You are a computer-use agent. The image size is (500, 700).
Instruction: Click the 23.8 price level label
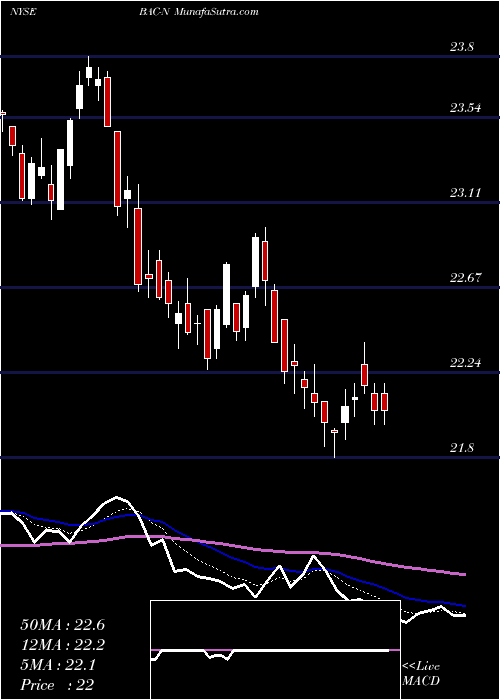click(x=462, y=47)
